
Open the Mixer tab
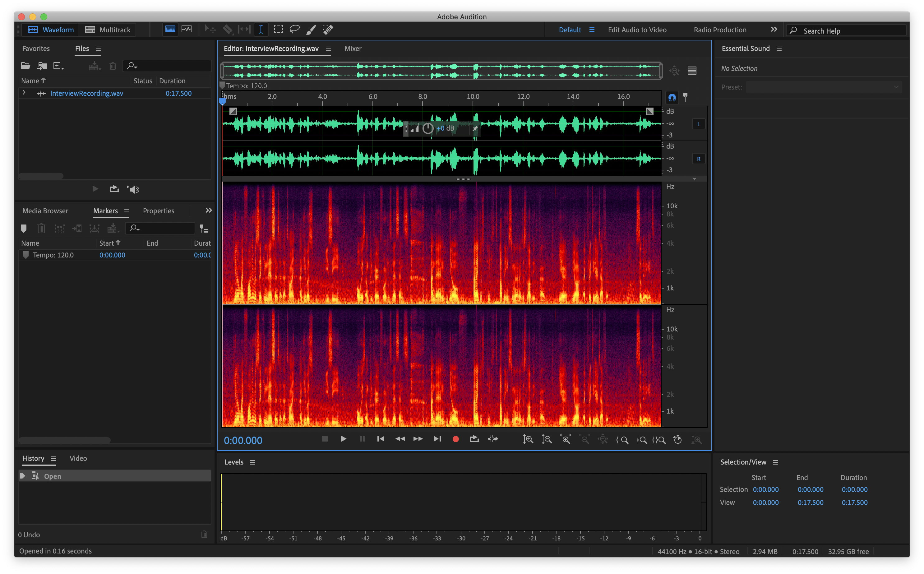[353, 49]
